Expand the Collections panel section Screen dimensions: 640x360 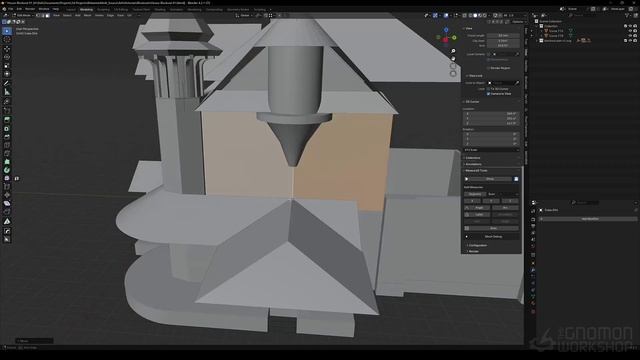473,158
